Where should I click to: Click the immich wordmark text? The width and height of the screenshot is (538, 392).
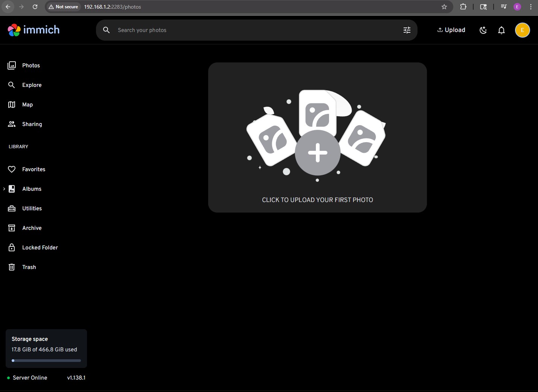(x=41, y=30)
